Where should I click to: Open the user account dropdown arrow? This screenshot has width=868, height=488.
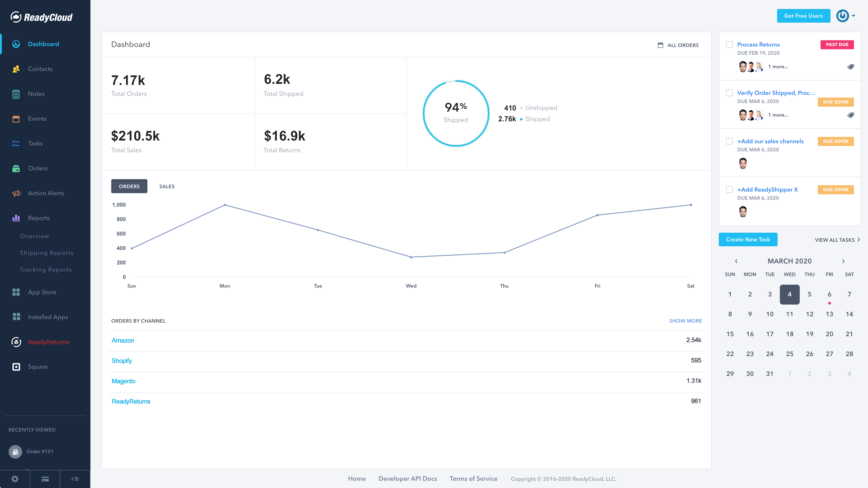click(854, 16)
